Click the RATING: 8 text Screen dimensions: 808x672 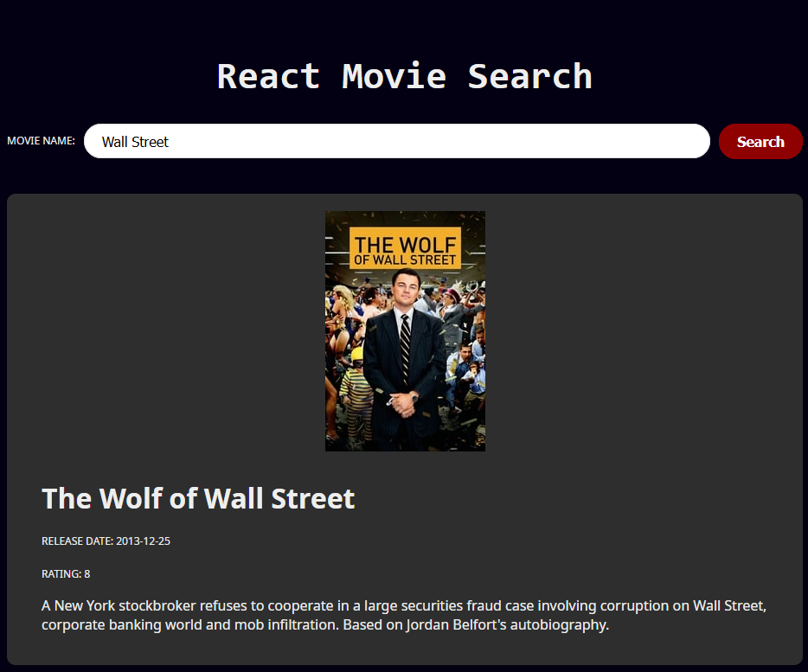click(x=66, y=574)
